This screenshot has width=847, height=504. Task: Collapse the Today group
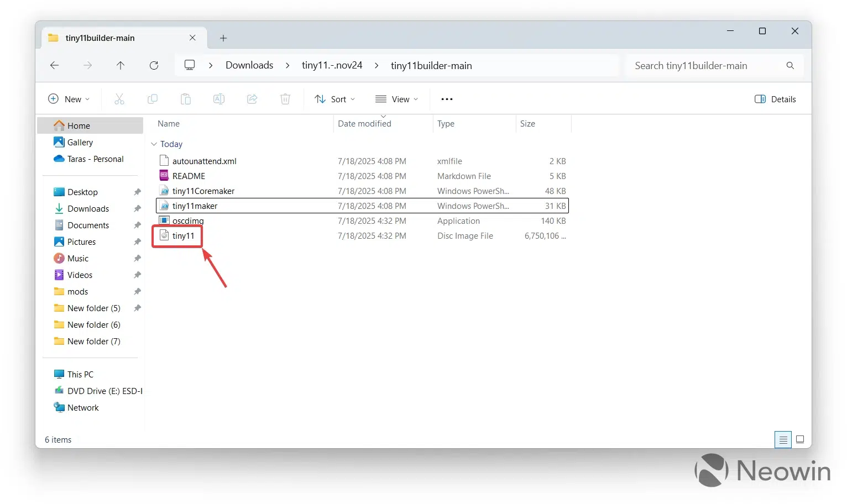[154, 144]
